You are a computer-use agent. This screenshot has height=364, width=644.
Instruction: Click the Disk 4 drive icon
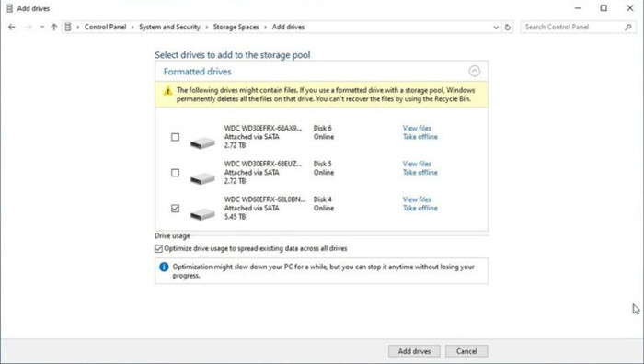click(x=202, y=214)
